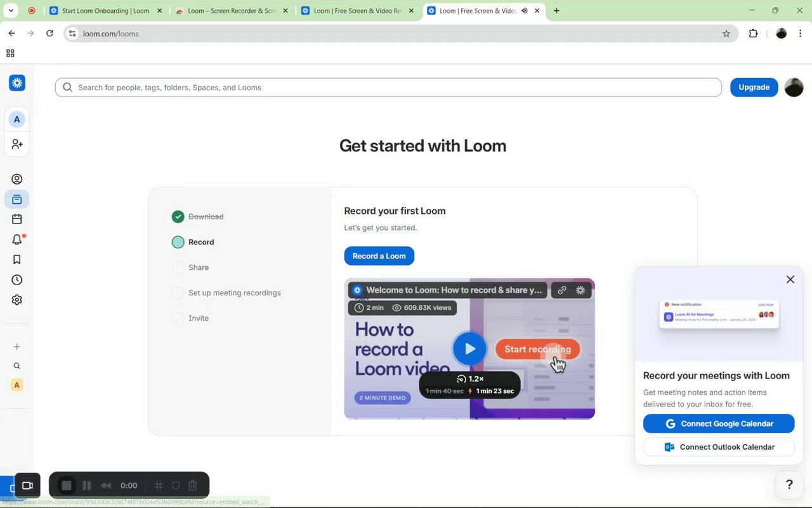Open the tab search dropdown arrow
Viewport: 812px width, 508px height.
point(11,11)
